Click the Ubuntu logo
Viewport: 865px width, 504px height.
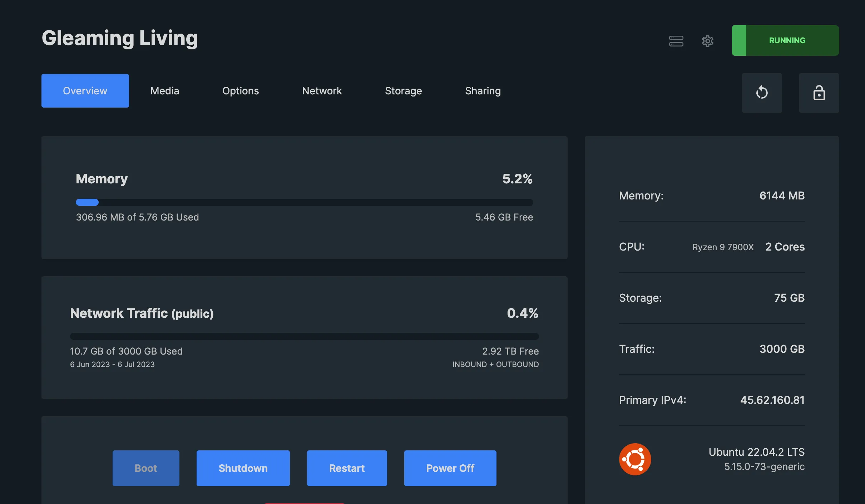pos(635,459)
